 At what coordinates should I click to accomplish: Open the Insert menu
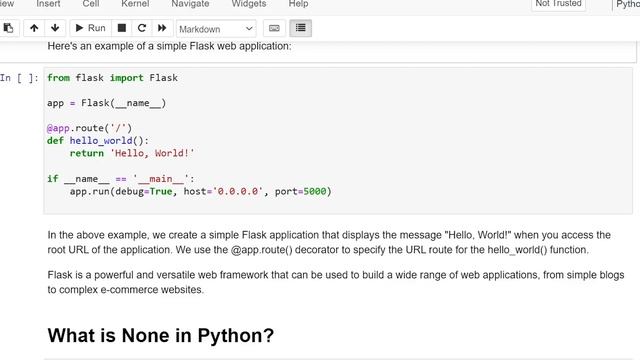click(x=48, y=4)
